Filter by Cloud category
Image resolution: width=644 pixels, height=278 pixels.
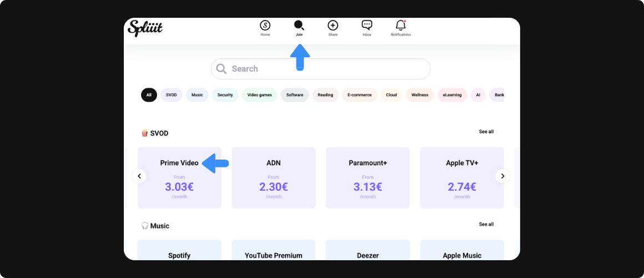(x=391, y=95)
